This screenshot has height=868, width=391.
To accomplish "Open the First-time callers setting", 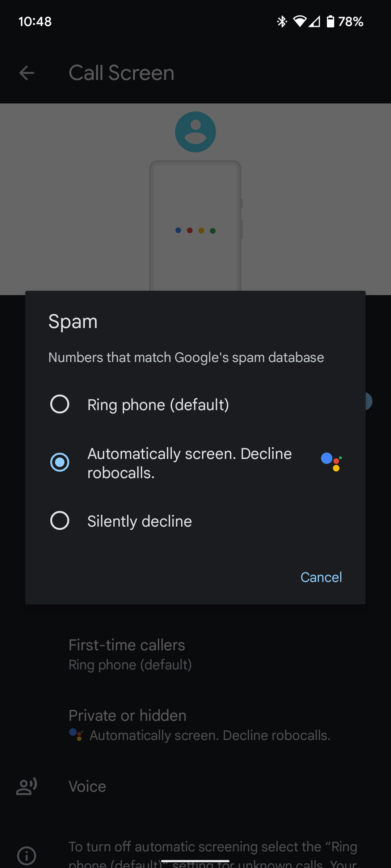I will point(195,653).
